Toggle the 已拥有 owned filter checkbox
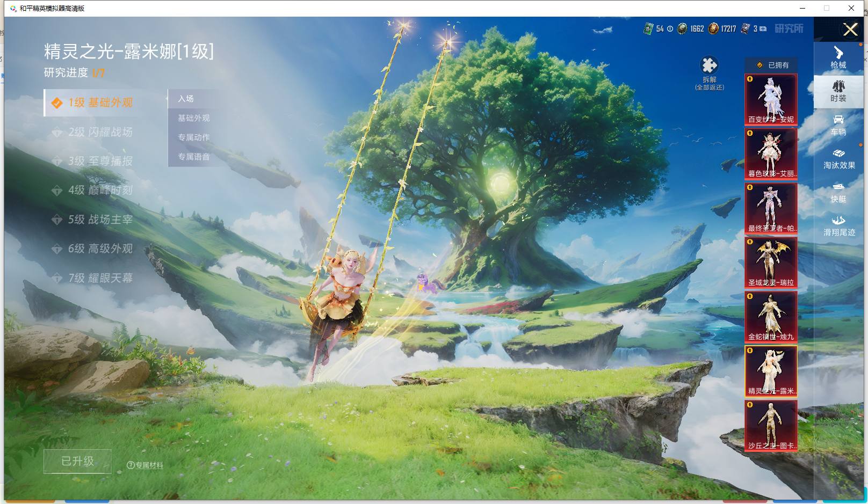868x504 pixels. click(759, 65)
